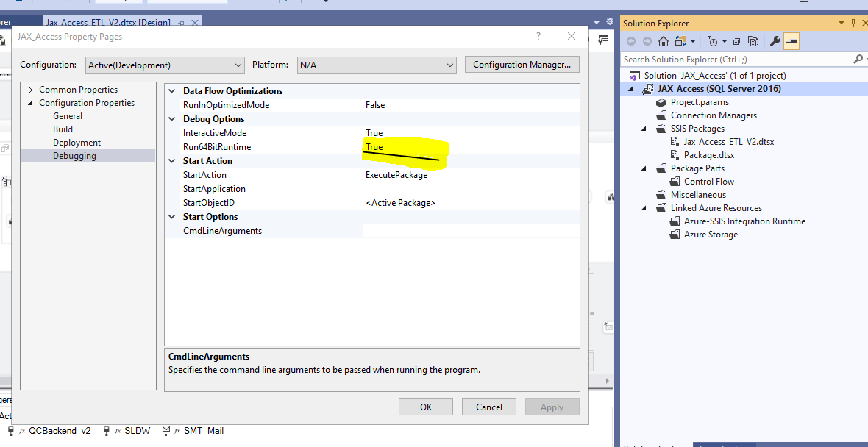This screenshot has height=447, width=868.
Task: Click the CmdLineArguments value field
Action: point(471,231)
